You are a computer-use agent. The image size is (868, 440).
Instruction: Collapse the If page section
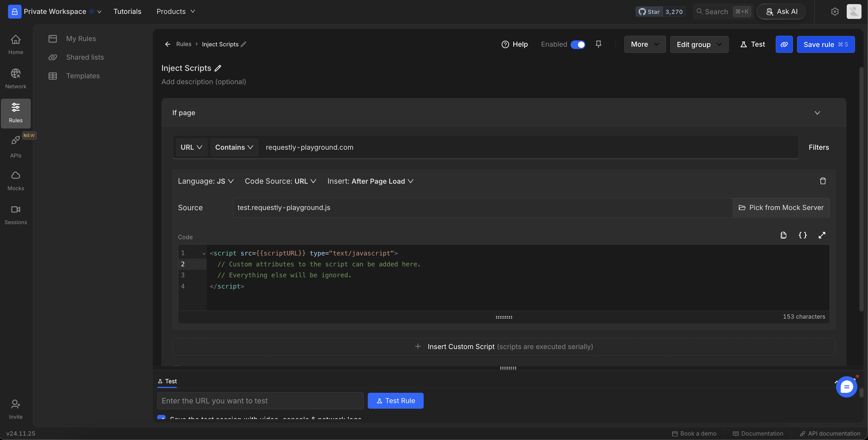[817, 113]
